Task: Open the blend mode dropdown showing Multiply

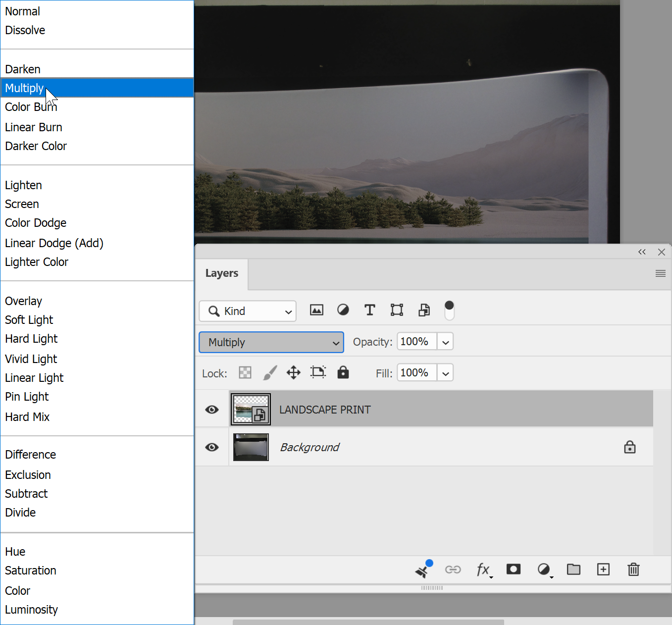Action: coord(271,342)
